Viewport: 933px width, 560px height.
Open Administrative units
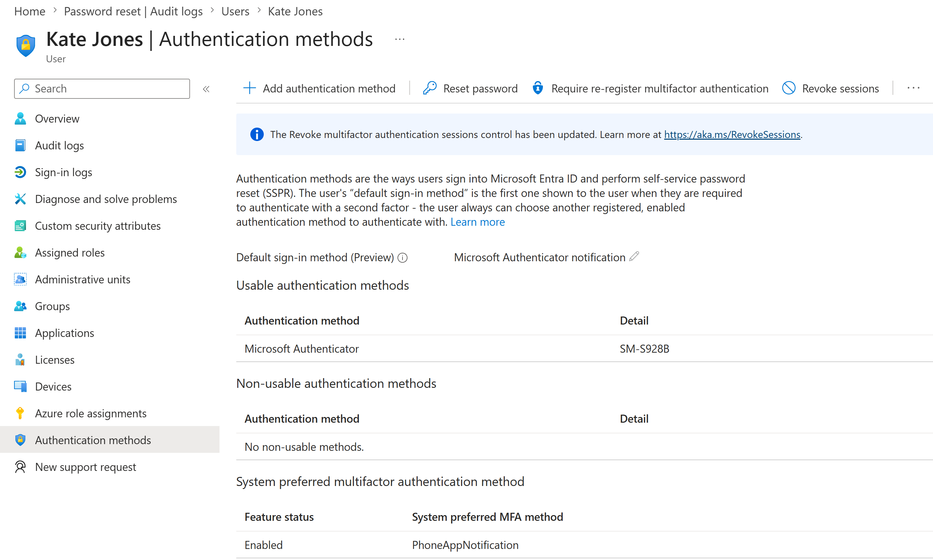pos(110,279)
